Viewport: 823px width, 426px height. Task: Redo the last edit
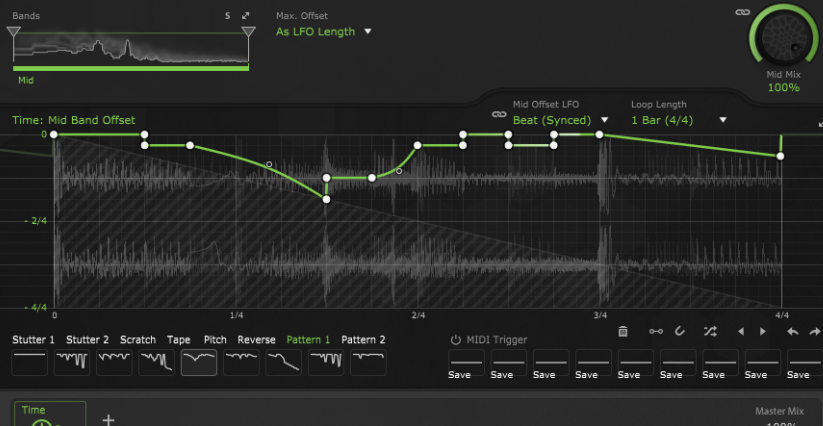click(x=815, y=332)
